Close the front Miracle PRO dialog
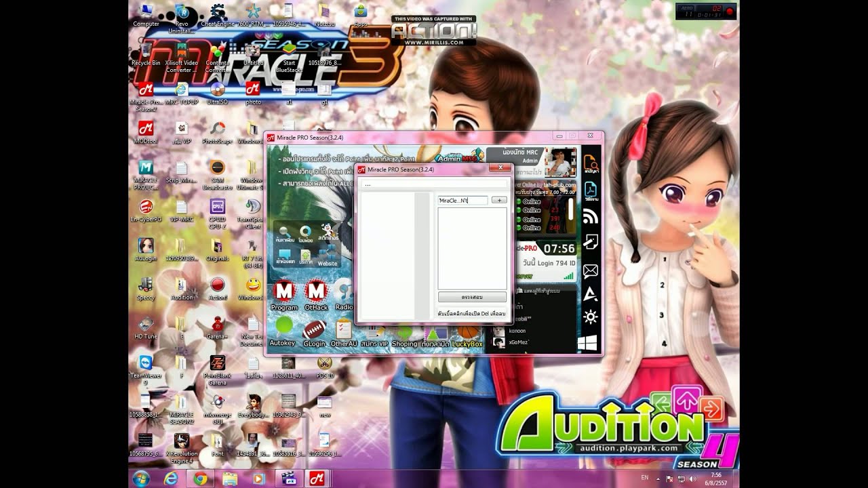This screenshot has width=868, height=488. pos(500,167)
